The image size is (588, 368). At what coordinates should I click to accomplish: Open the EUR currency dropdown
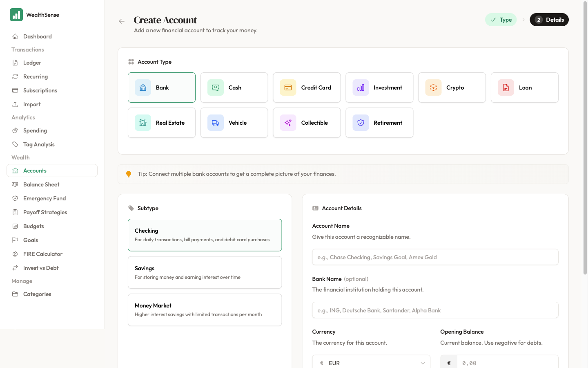point(371,363)
